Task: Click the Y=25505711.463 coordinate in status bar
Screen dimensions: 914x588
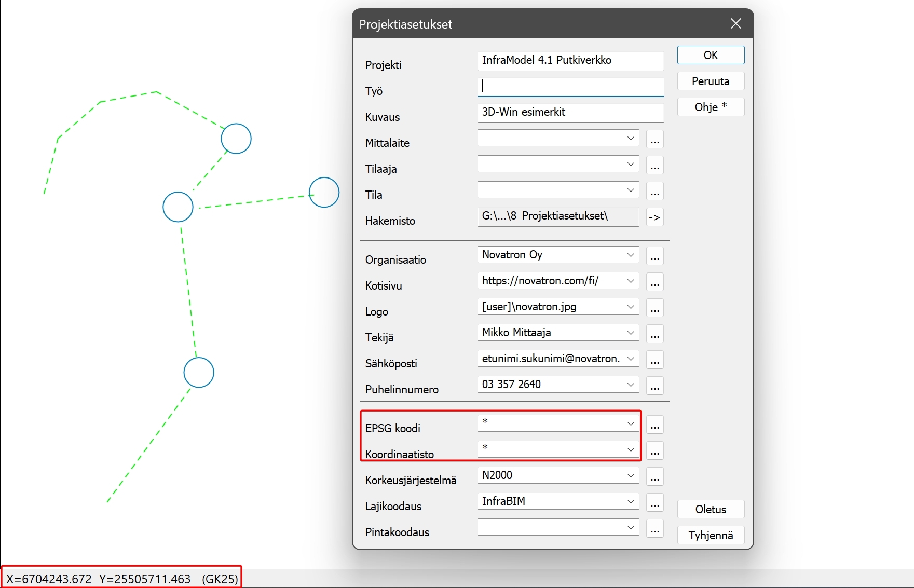Action: click(145, 579)
